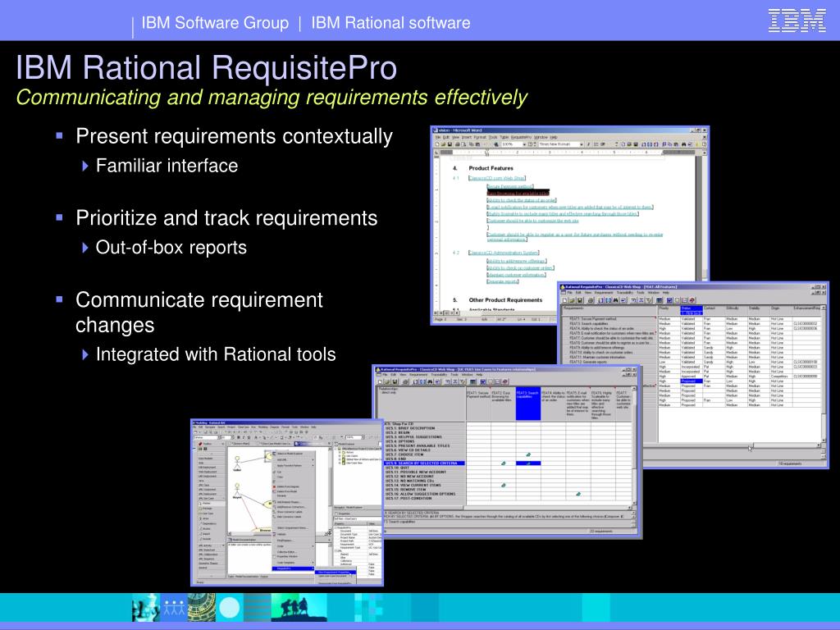The image size is (840, 630).
Task: Select the Approved status cell
Action: (692, 376)
